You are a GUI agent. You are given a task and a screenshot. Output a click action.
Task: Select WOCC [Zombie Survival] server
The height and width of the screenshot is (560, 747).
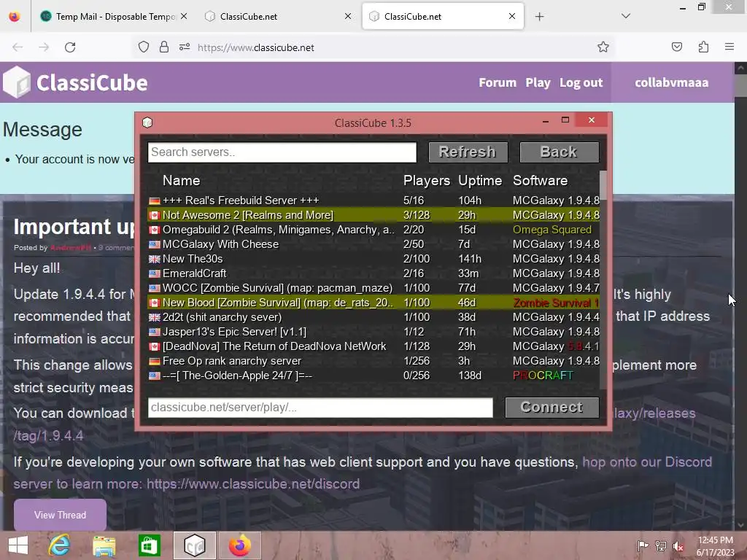373,288
